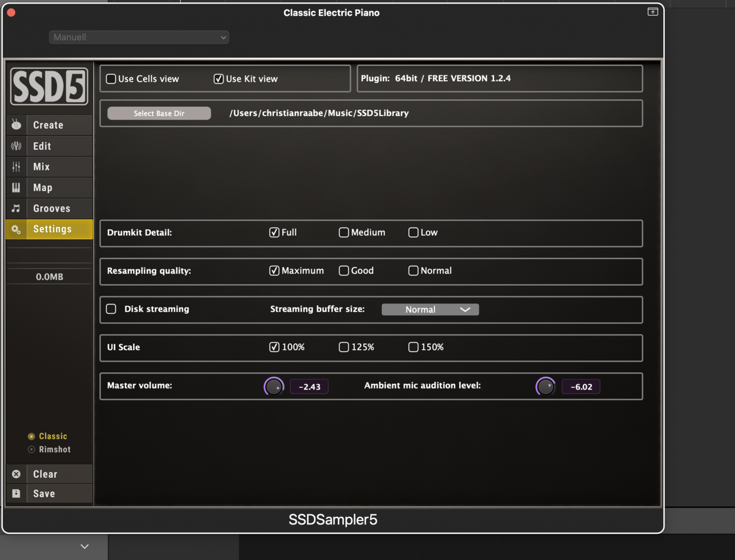Viewport: 735px width, 560px height.
Task: Expand the chevron below the plugin window
Action: click(x=85, y=547)
